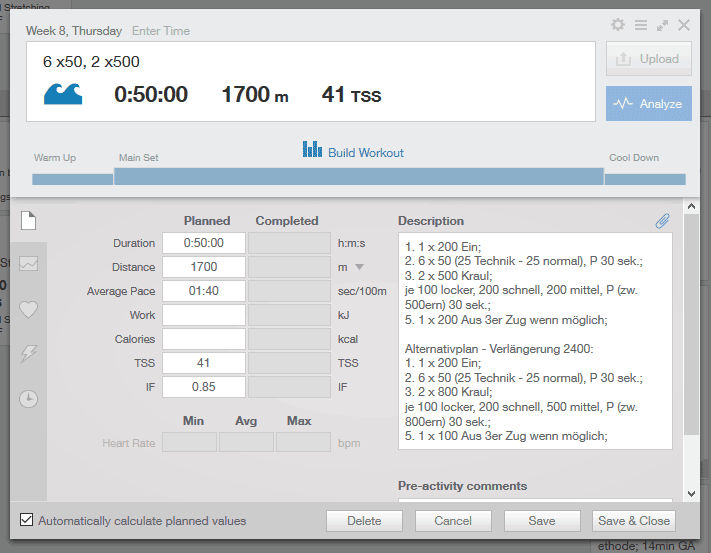The height and width of the screenshot is (553, 711).
Task: Open the clock time sidebar icon
Action: [x=29, y=399]
